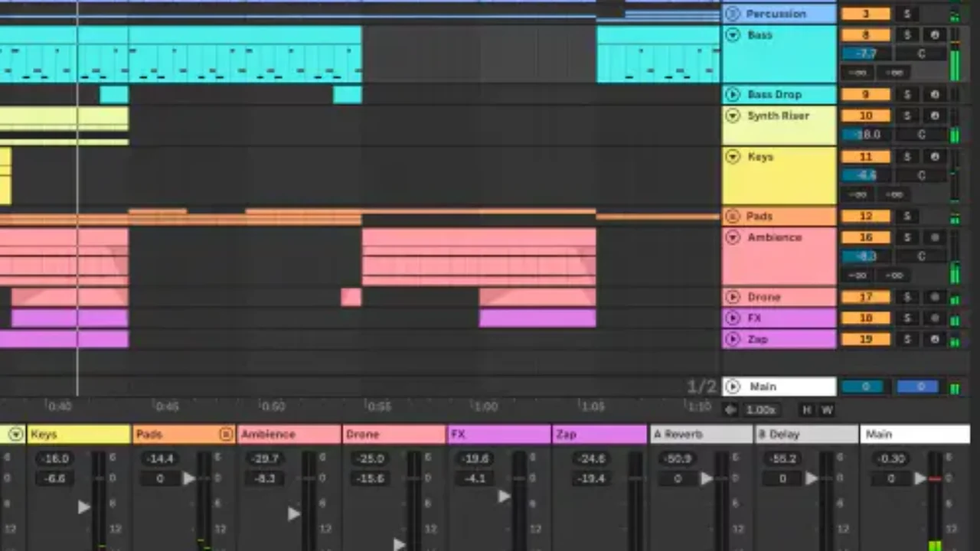Select the A Reverb mixer track header
The height and width of the screenshot is (551, 980).
701,435
